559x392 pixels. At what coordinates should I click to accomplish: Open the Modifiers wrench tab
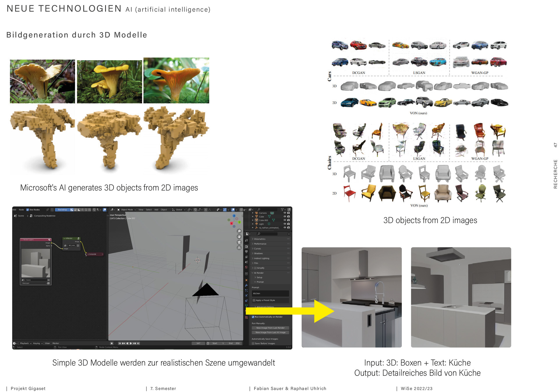click(247, 285)
